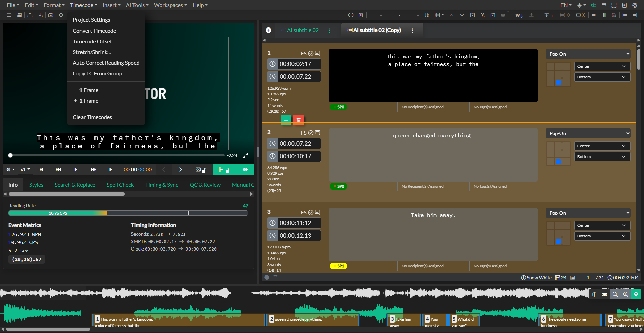The width and height of the screenshot is (644, 333).
Task: Select Clear Timecodes from the Timecode menu
Action: [92, 117]
